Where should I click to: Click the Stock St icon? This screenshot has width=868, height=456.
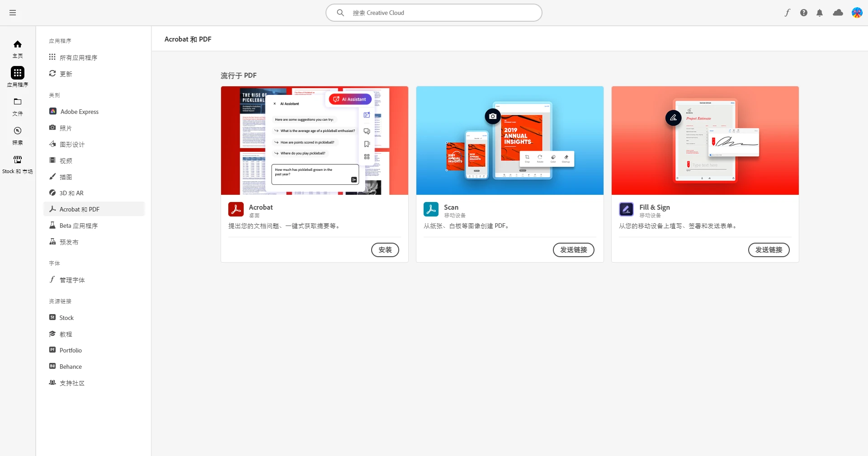pos(52,317)
